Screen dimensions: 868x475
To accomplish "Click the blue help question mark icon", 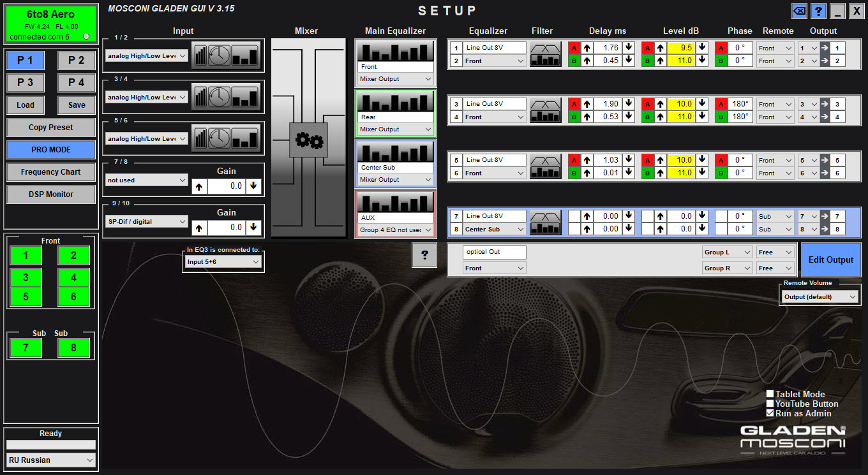I will click(818, 11).
